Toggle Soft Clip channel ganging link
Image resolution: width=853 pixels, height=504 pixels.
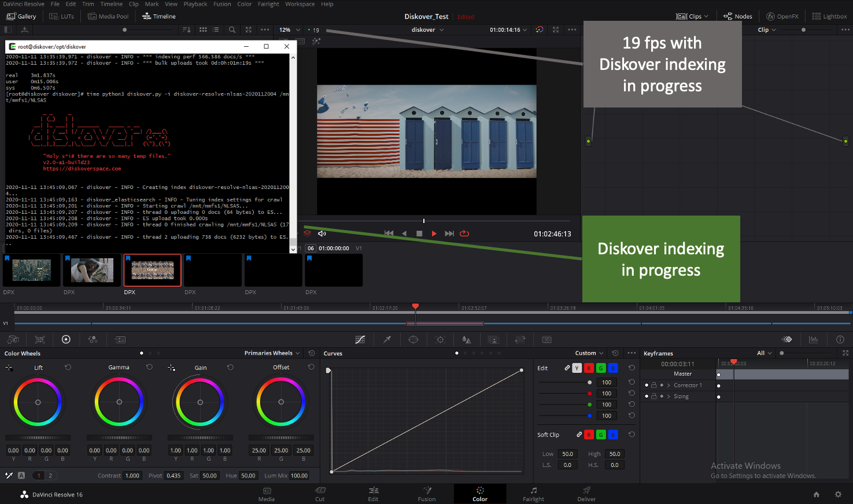pyautogui.click(x=579, y=435)
